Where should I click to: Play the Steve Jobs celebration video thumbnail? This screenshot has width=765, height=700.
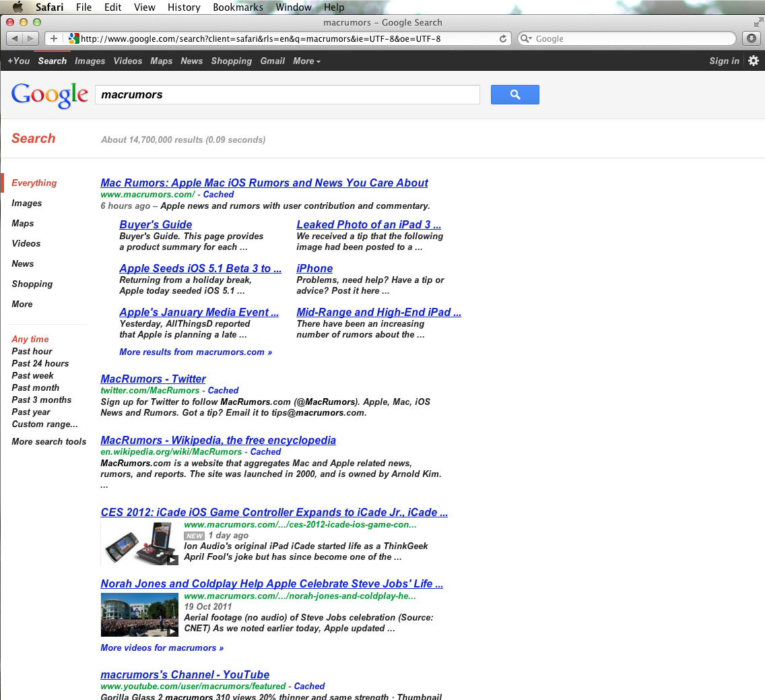coord(139,614)
